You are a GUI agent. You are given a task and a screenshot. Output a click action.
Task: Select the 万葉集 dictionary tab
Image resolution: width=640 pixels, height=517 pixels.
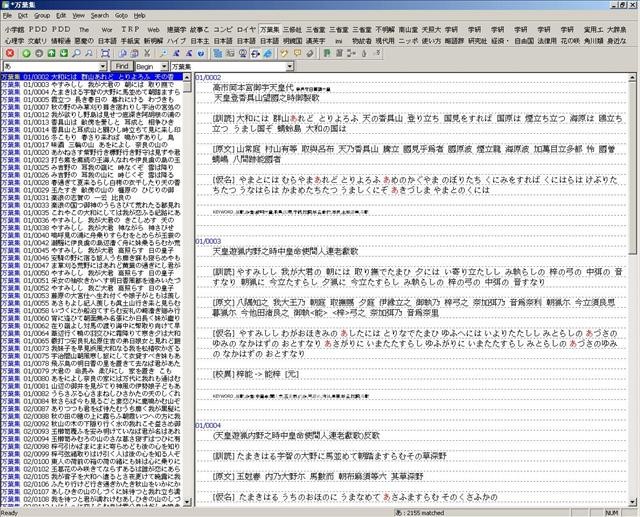point(269,30)
